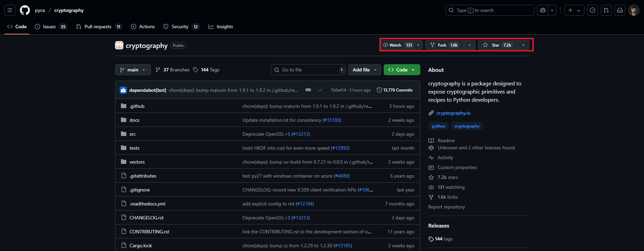View the 37 Branches
The image size is (644, 251).
[x=173, y=70]
